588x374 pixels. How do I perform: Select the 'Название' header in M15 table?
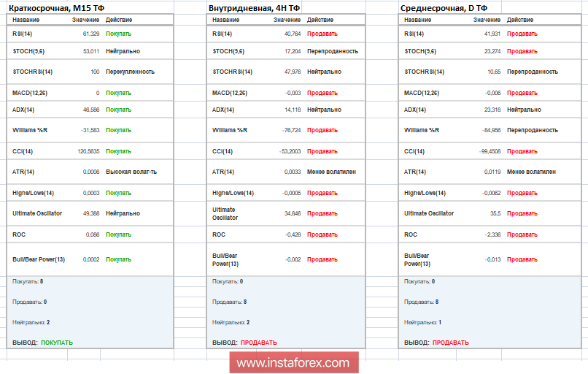click(26, 20)
